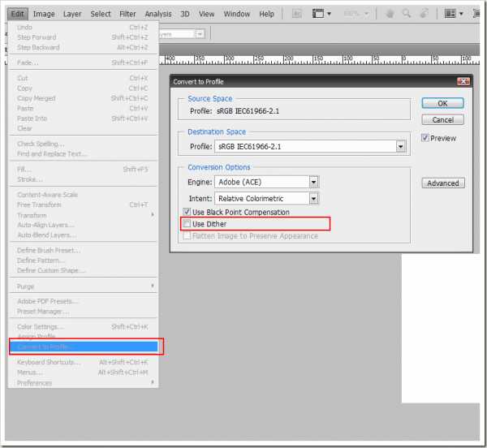The width and height of the screenshot is (487, 448).
Task: Expand the View Extras dropdown arrow
Action: pos(329,14)
